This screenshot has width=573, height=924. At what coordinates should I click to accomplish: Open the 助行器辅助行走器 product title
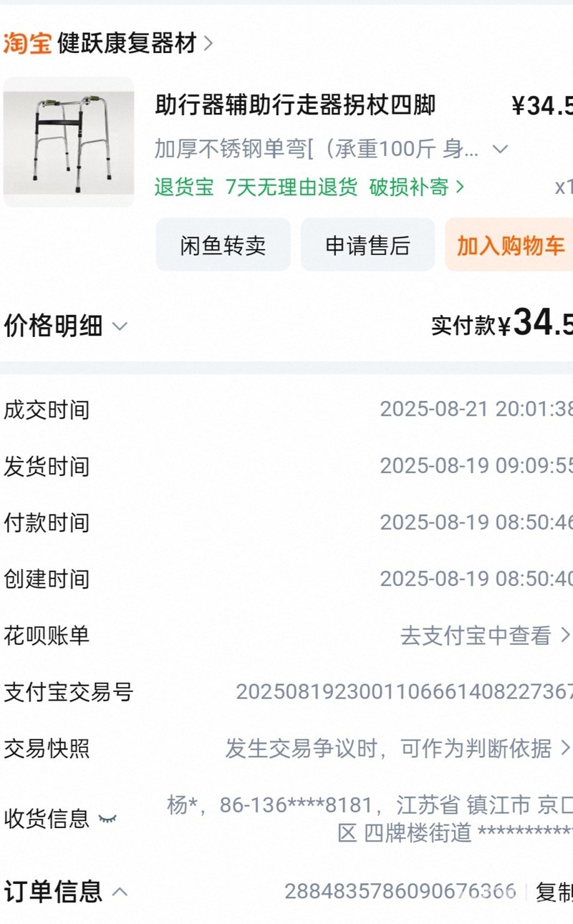[x=295, y=106]
